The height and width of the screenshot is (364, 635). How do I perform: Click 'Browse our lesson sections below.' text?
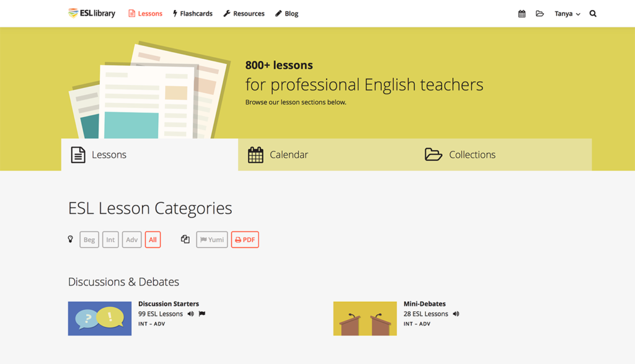click(296, 102)
